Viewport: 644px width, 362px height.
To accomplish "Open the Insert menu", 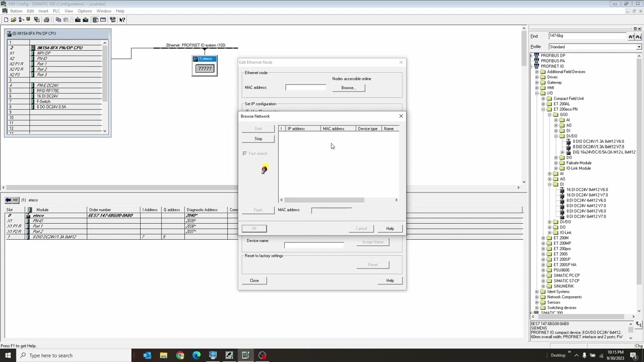I will coord(43,11).
